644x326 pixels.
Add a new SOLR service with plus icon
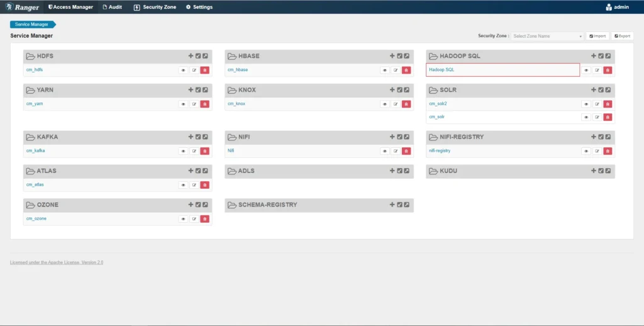coord(594,89)
